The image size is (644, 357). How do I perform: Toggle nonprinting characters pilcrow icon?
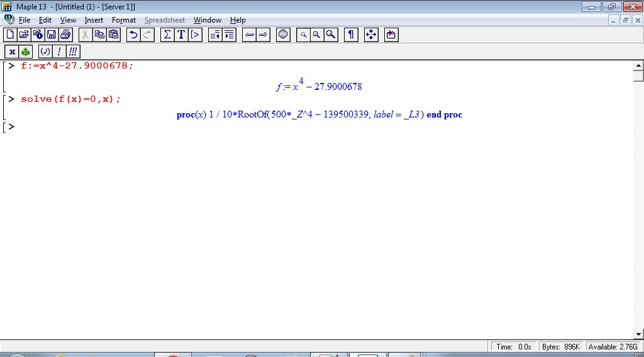point(351,35)
